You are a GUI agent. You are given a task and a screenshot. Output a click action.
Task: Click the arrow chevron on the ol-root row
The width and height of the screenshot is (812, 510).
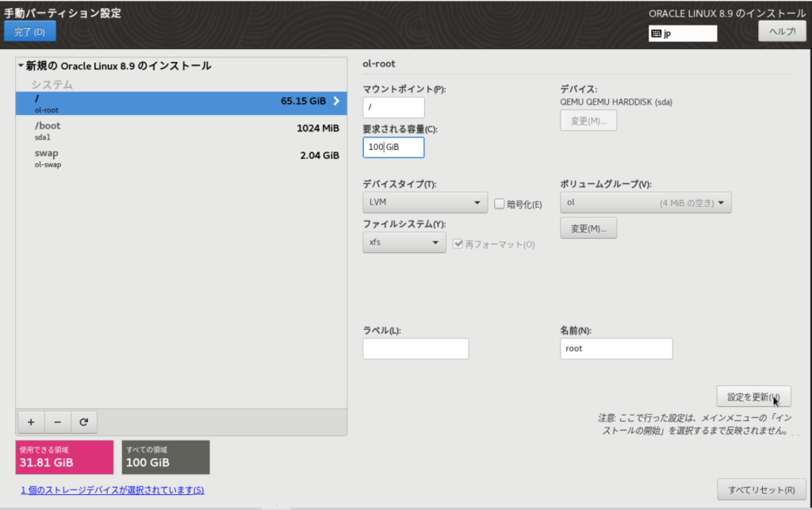[x=337, y=102]
